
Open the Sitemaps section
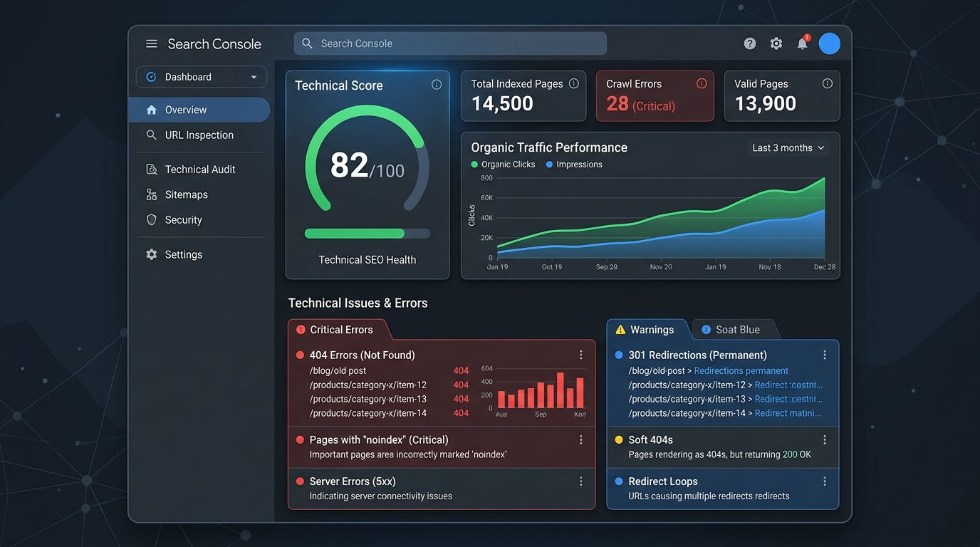click(x=187, y=194)
